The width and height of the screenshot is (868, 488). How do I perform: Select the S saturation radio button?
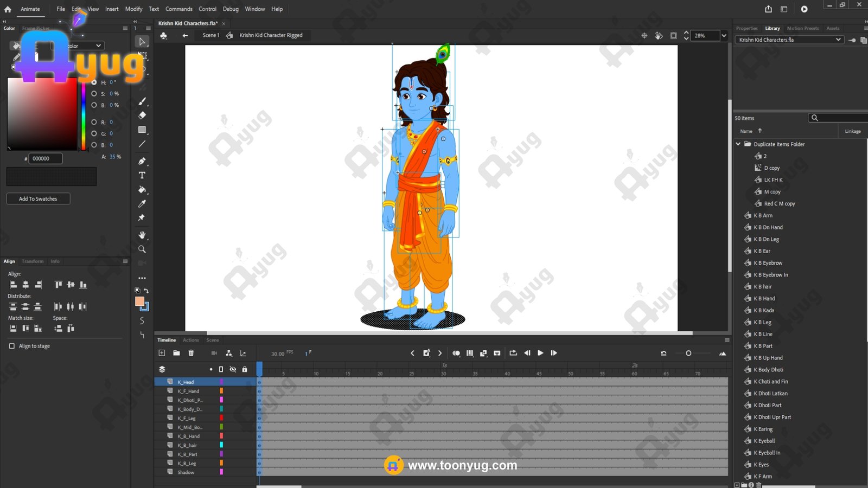94,94
